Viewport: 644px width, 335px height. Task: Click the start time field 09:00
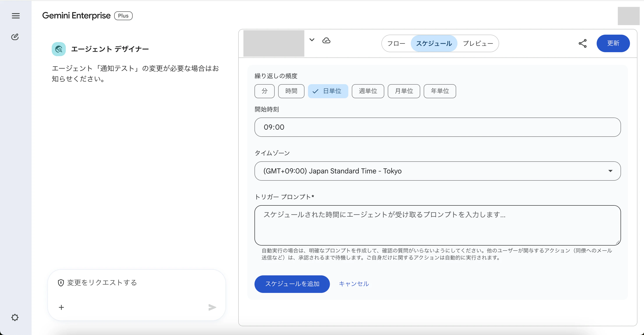438,127
